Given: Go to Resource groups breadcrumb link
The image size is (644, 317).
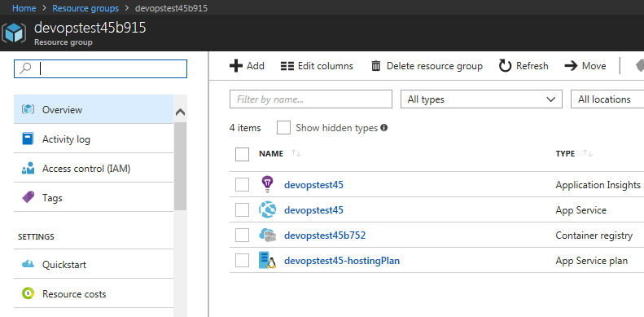Looking at the screenshot, I should pos(85,8).
